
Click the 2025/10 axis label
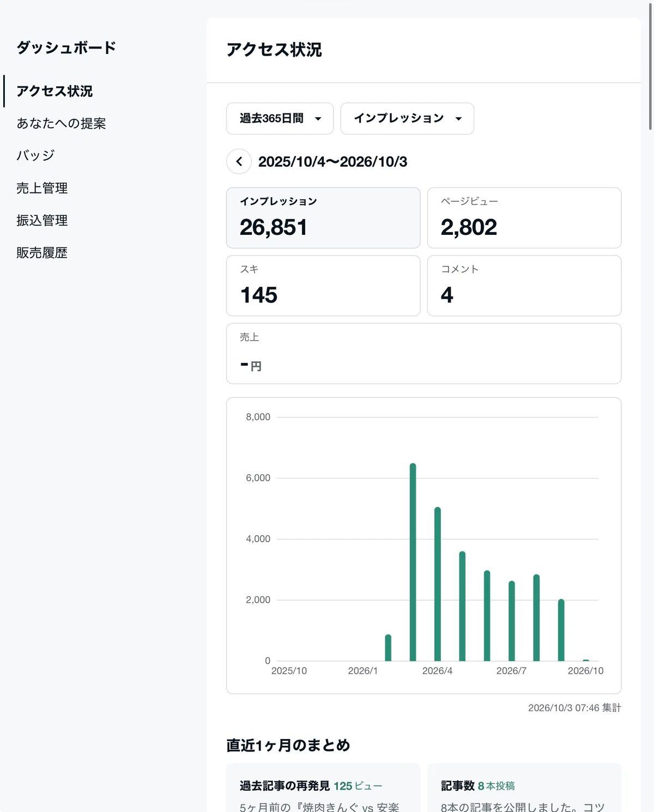tap(289, 671)
